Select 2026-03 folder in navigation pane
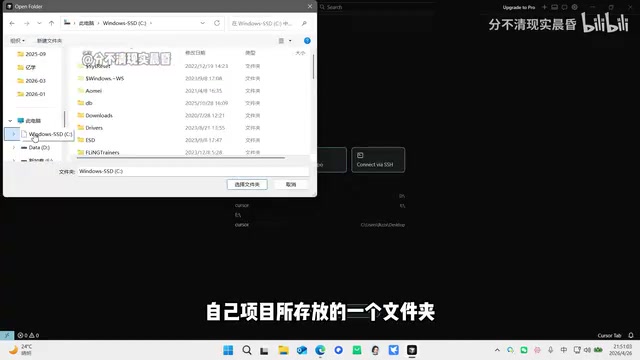The width and height of the screenshot is (640, 360). point(32,81)
